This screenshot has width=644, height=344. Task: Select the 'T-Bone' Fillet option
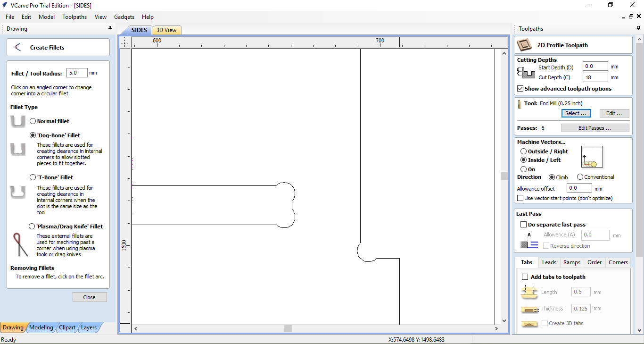coord(33,177)
